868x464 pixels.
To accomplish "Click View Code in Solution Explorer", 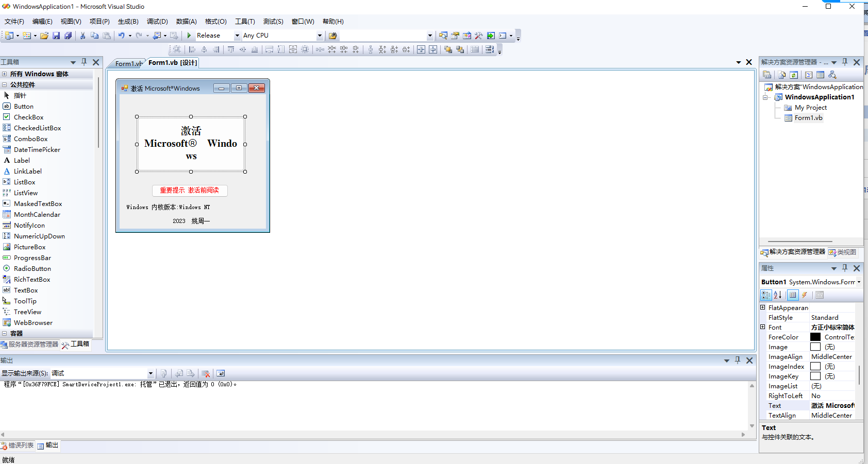I will (809, 75).
